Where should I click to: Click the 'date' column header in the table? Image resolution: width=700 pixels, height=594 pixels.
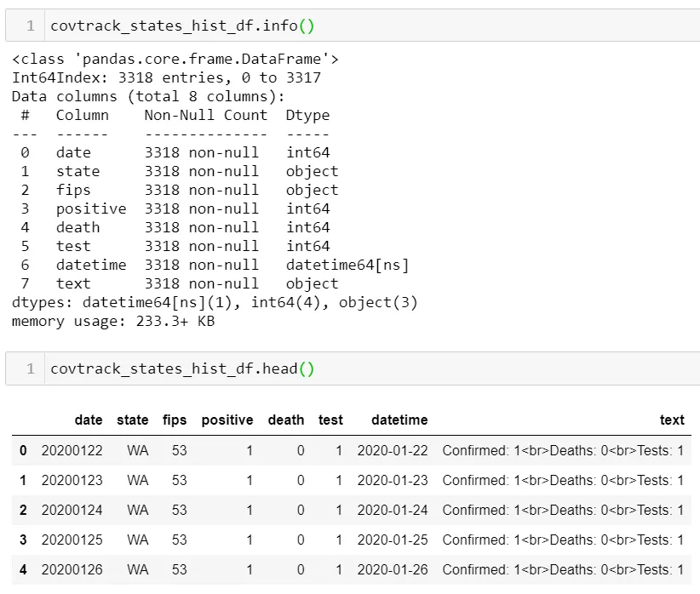click(89, 420)
